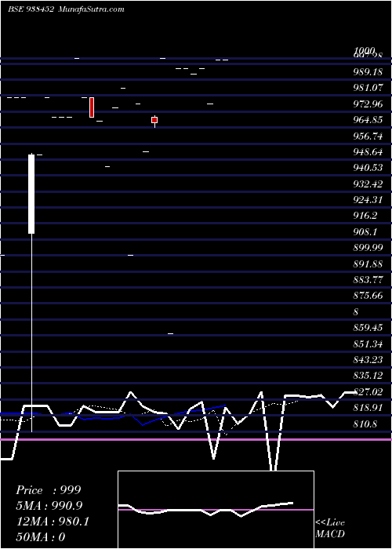This screenshot has height=549, width=392.
Task: Select the 956.74 price axis label
Action: (x=368, y=136)
